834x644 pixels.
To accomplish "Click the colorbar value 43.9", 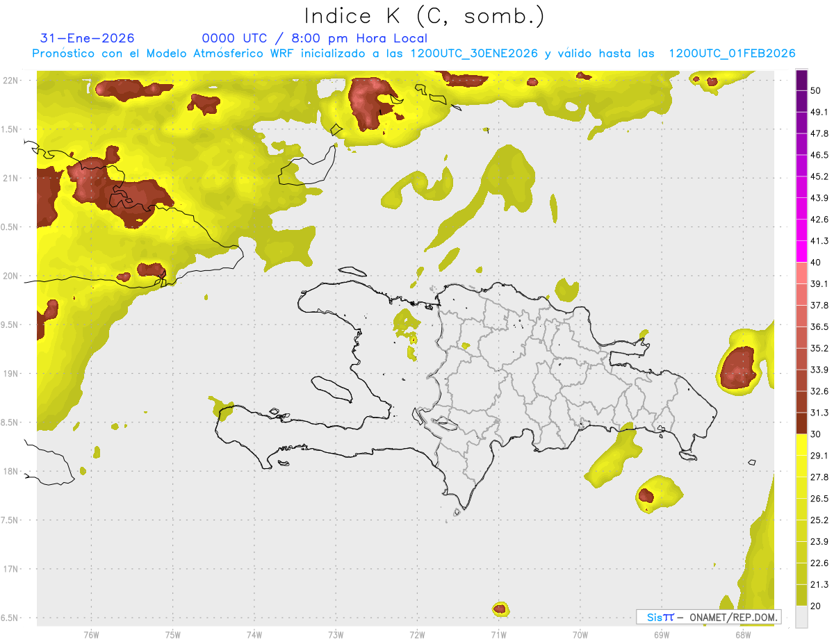I will [x=819, y=198].
